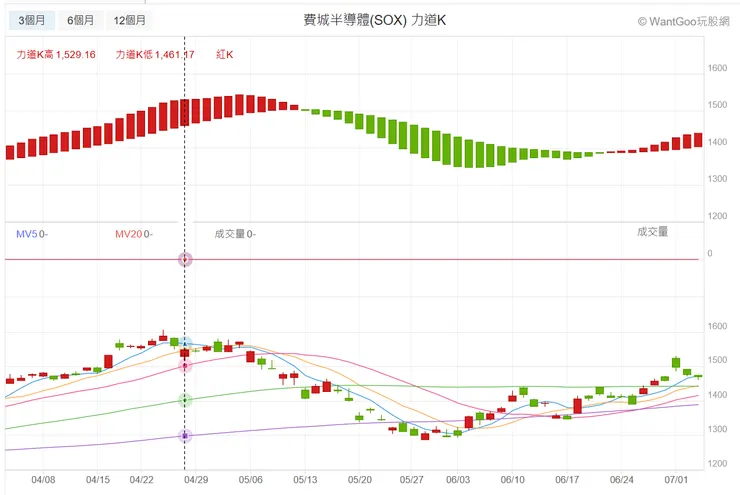Click the 06/10 date axis label
Image resolution: width=740 pixels, height=495 pixels.
(x=513, y=480)
